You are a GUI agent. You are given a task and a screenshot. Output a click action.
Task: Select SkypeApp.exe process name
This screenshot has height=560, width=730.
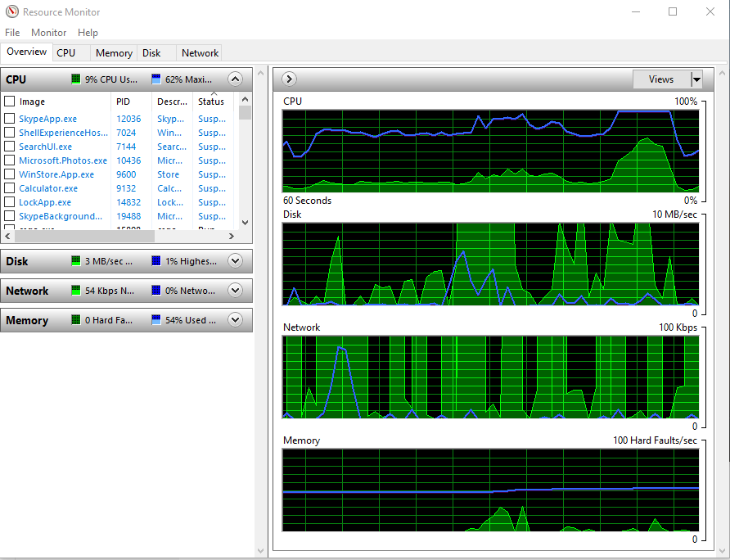48,119
